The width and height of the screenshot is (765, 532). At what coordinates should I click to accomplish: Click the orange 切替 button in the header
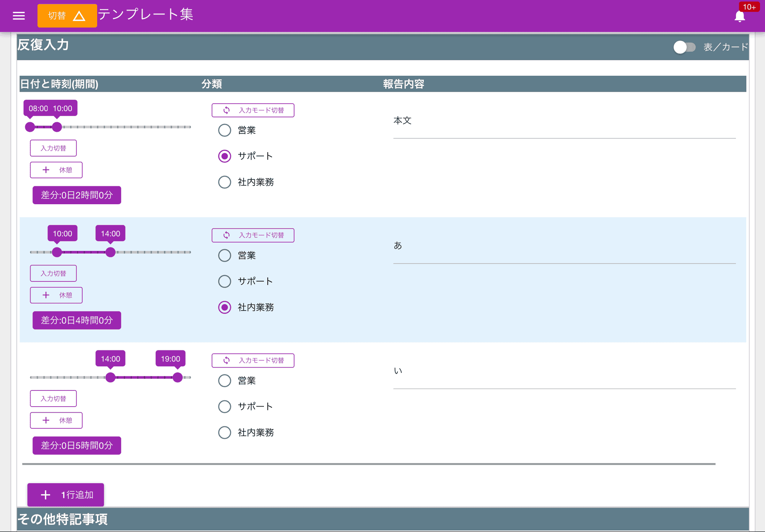tap(57, 16)
